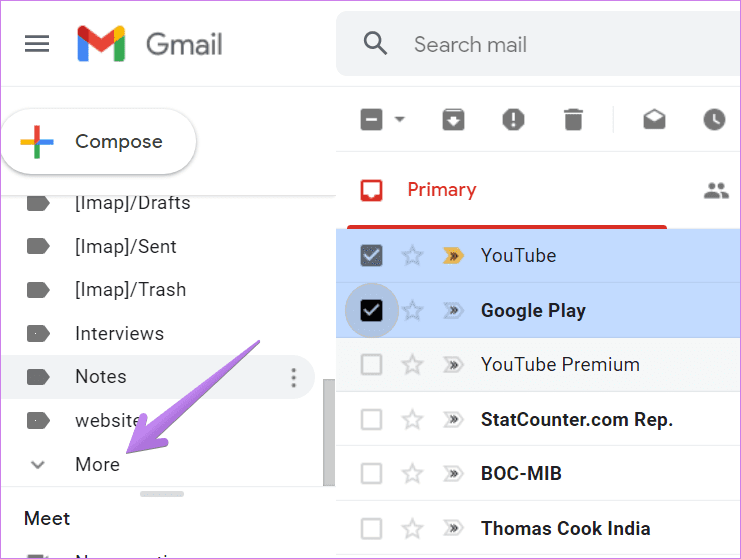Open the main menu hamburger icon
The image size is (741, 559).
[37, 44]
